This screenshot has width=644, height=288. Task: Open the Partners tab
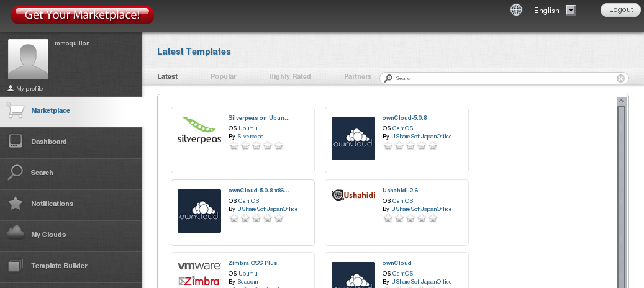click(x=358, y=77)
